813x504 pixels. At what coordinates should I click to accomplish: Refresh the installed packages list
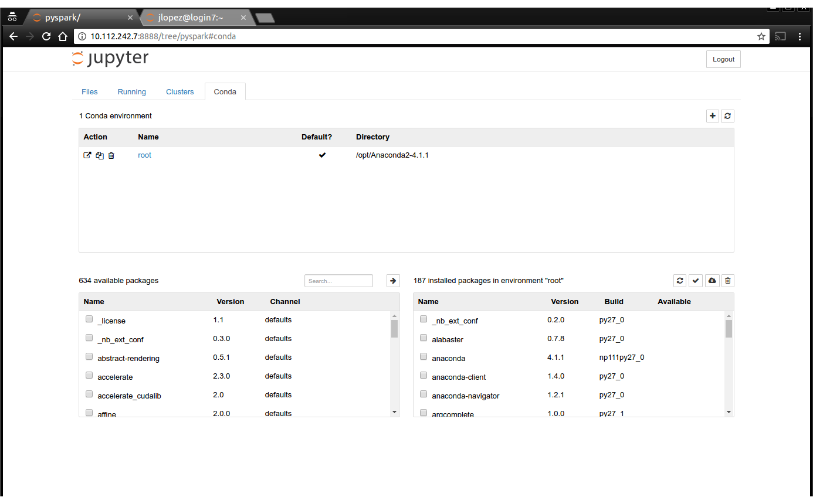coord(680,281)
